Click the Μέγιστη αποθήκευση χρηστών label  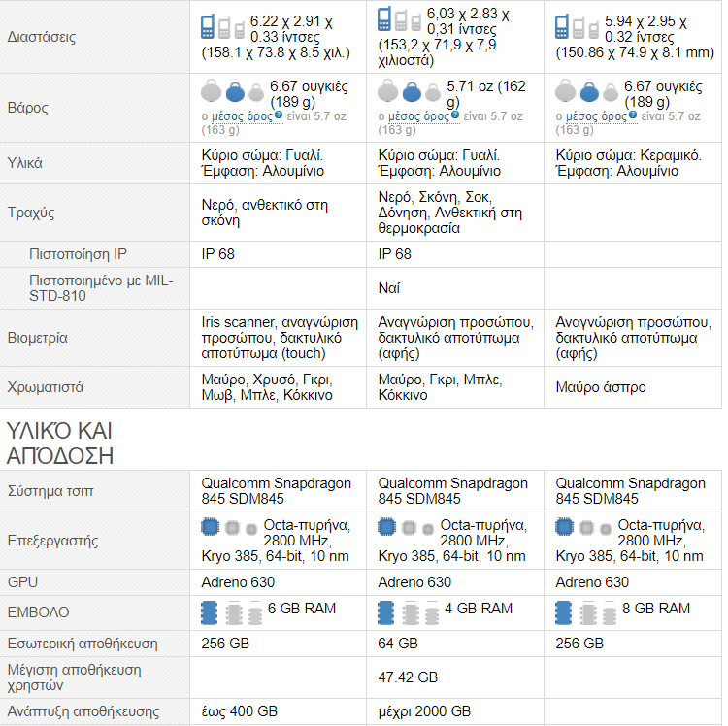coord(74,677)
